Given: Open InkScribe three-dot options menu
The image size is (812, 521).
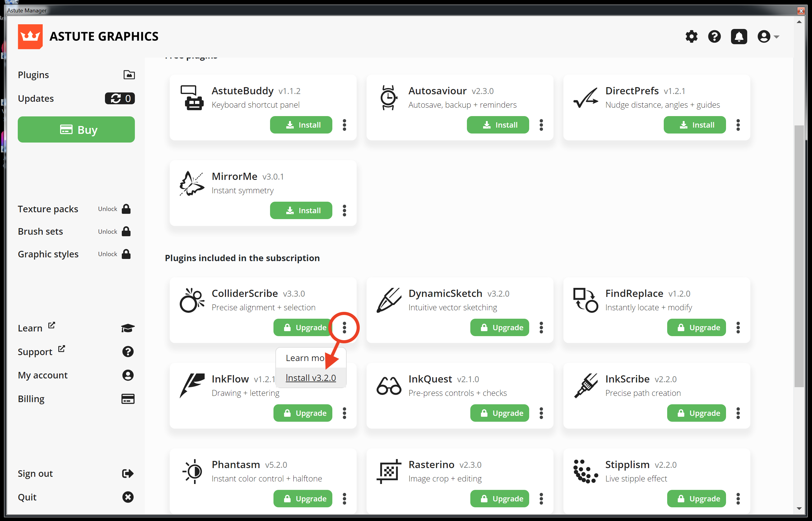Looking at the screenshot, I should tap(738, 413).
